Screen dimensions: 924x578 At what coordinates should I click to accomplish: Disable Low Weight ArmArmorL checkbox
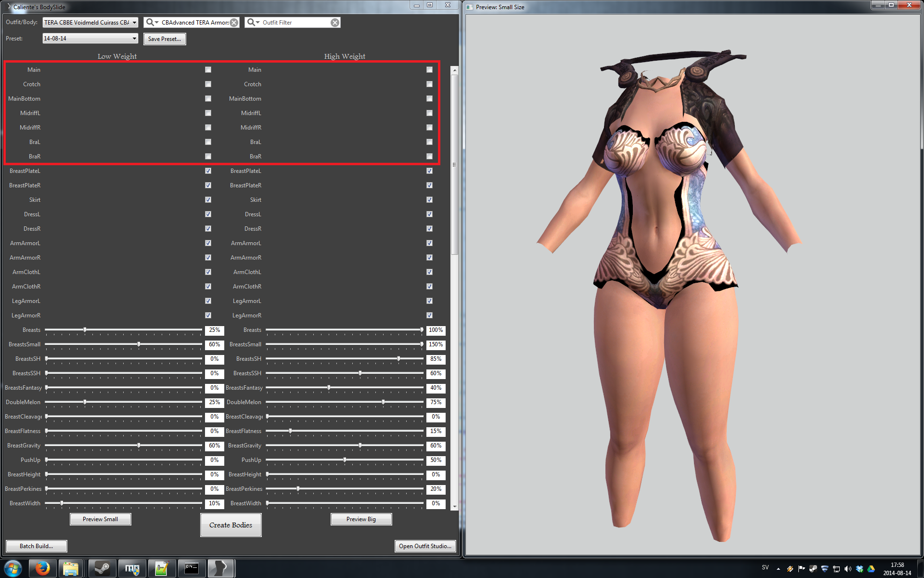(x=208, y=243)
